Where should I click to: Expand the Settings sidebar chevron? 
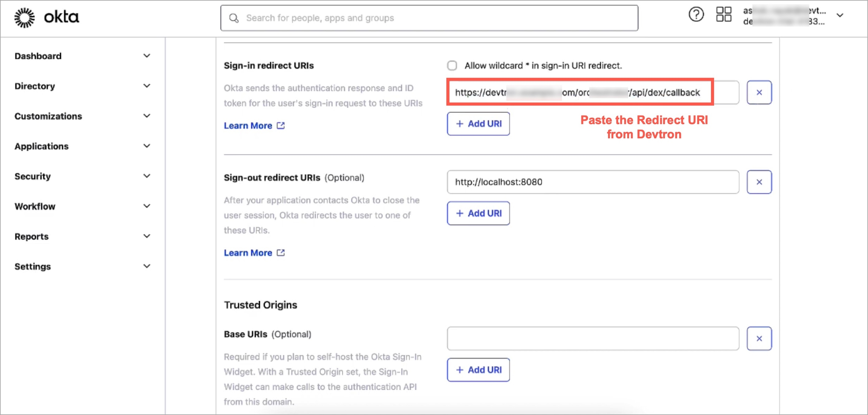coord(147,266)
